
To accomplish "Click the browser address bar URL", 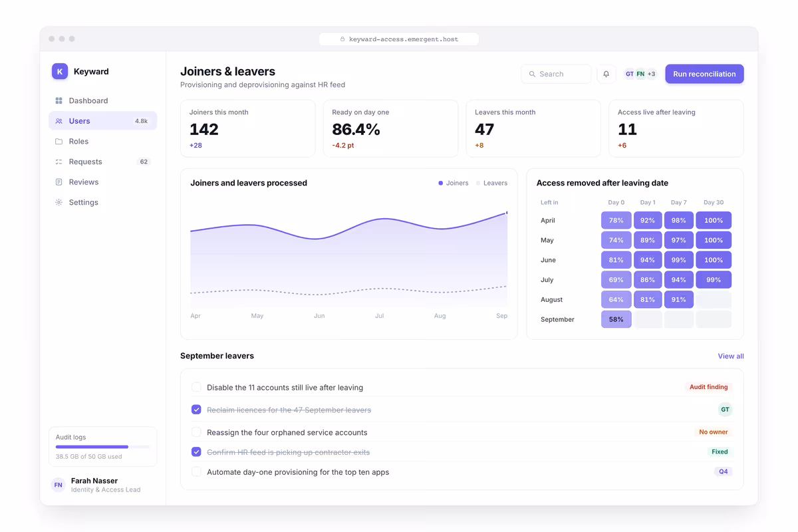I will click(x=399, y=39).
